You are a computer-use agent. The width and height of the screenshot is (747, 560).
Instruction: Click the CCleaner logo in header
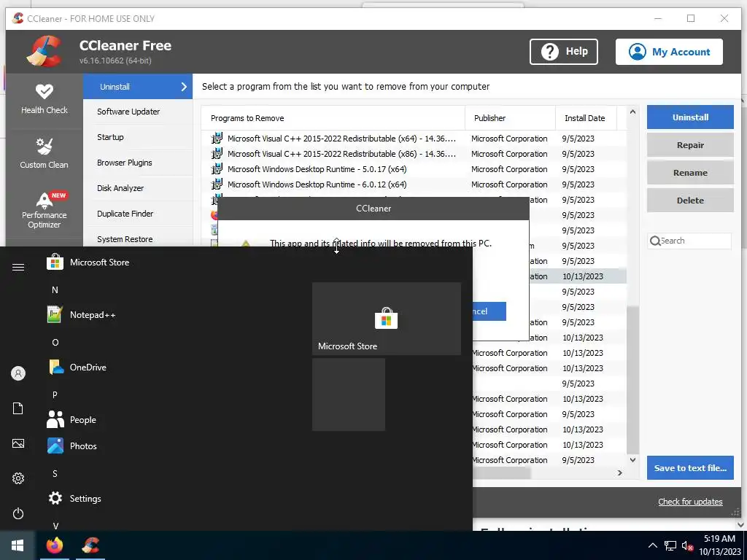point(44,52)
